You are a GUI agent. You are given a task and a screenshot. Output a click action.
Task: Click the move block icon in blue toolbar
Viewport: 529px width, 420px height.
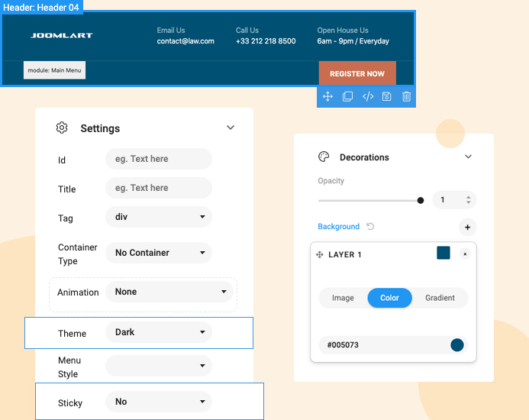327,96
